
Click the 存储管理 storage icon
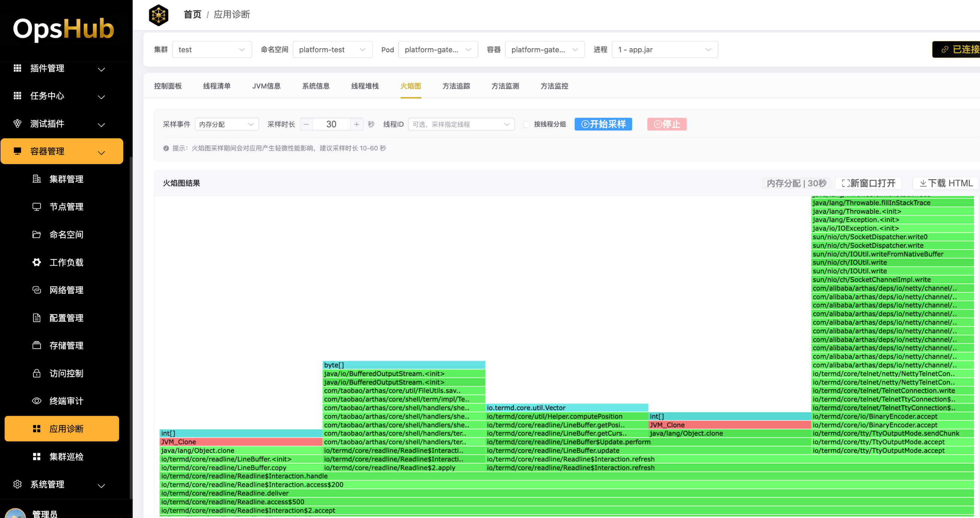tap(36, 345)
